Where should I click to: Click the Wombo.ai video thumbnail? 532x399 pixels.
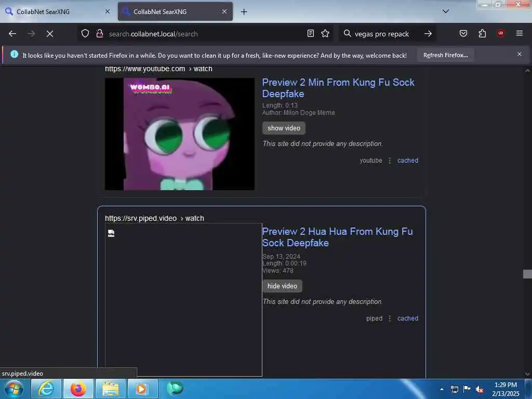pos(179,134)
